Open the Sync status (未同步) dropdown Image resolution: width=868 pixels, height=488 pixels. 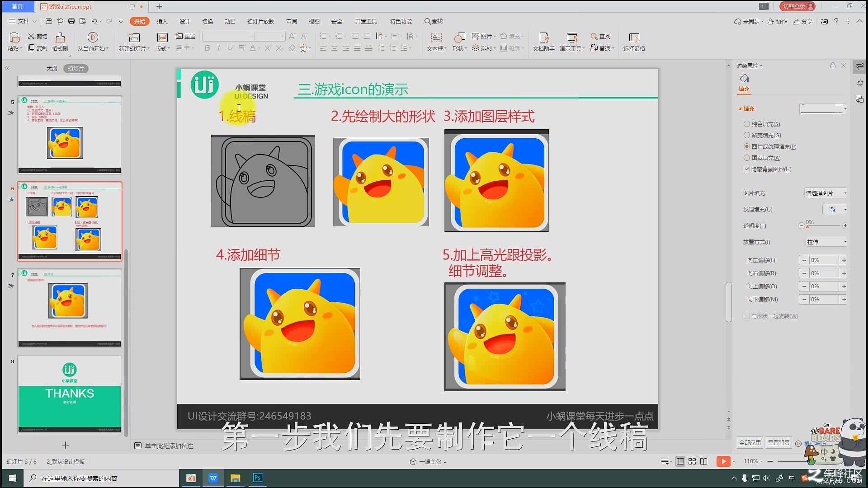point(749,21)
